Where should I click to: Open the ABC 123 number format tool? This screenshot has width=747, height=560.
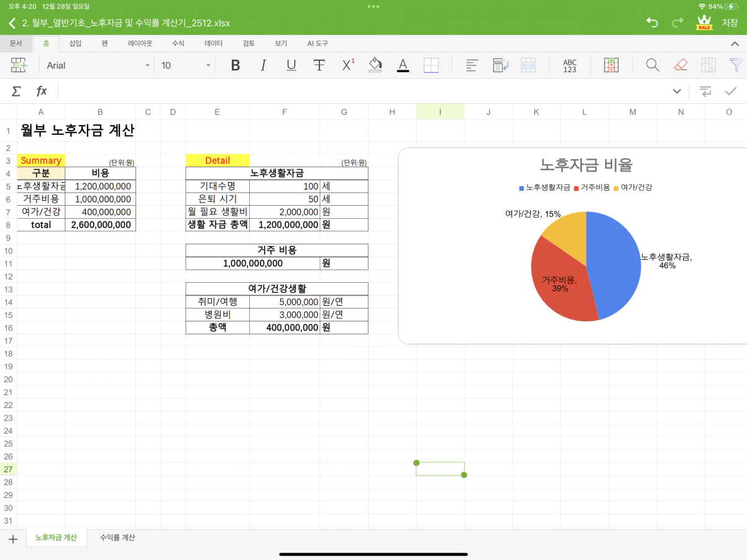569,65
